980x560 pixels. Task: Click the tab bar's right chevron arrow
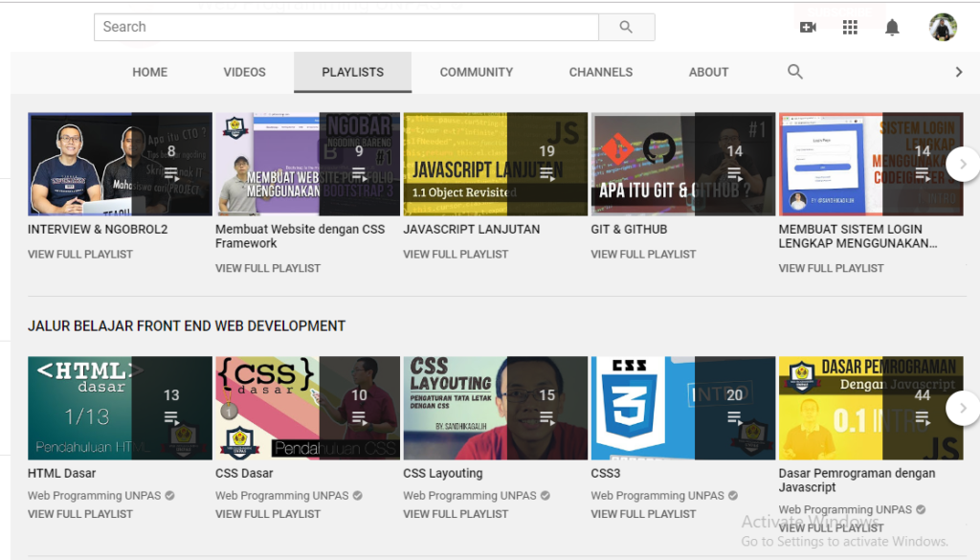959,72
